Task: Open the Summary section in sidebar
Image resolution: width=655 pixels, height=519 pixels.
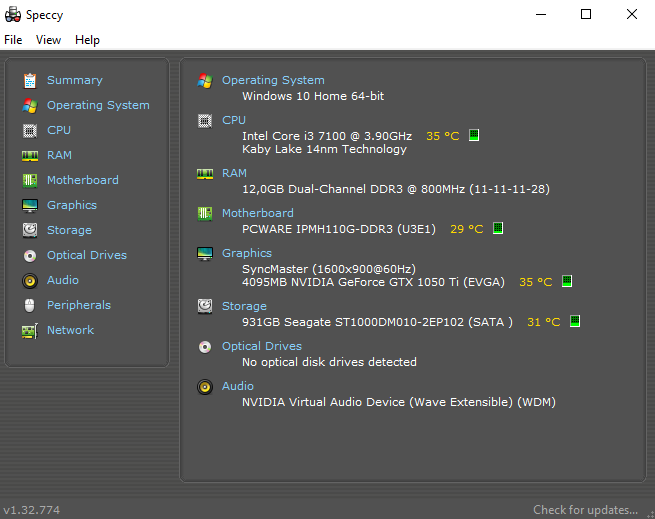Action: pos(74,80)
